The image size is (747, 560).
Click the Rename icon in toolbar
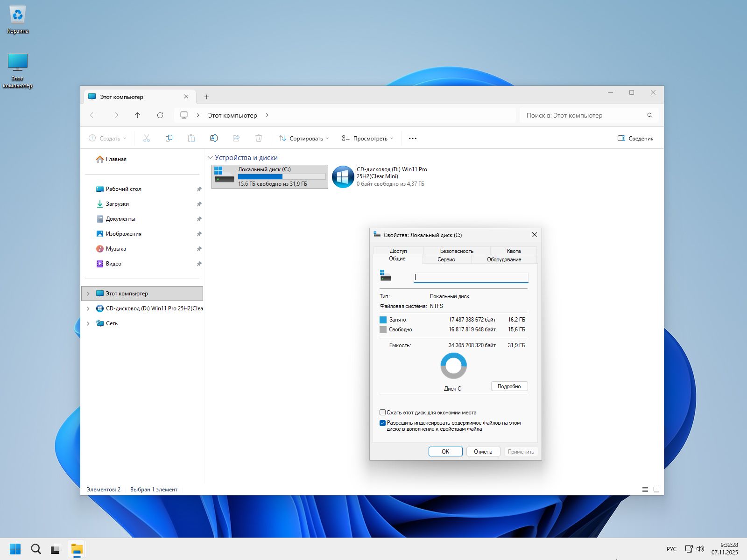214,138
